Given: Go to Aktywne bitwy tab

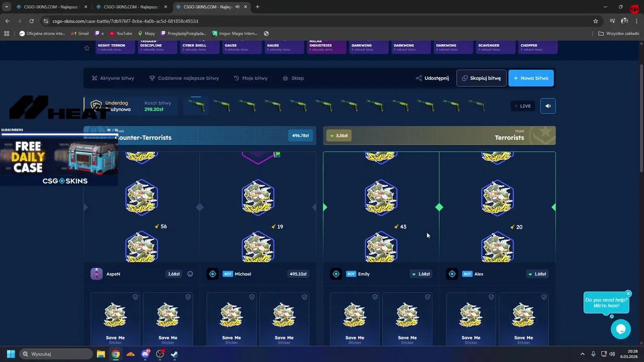Looking at the screenshot, I should (x=113, y=78).
